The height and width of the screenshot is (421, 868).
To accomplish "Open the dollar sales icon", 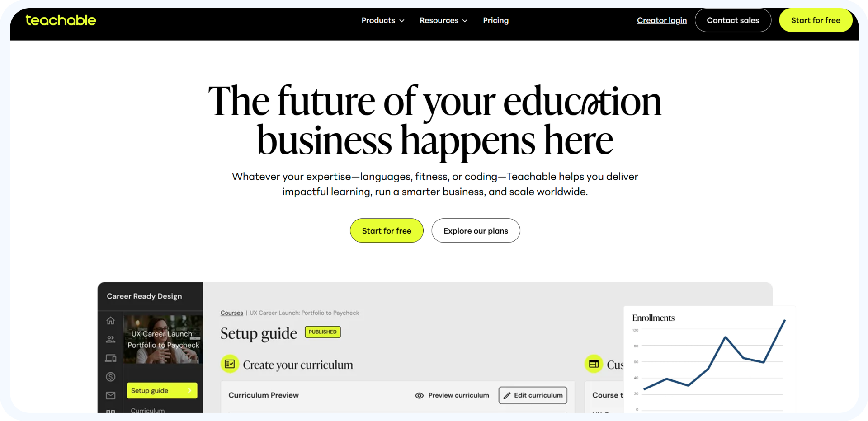I will pyautogui.click(x=111, y=377).
